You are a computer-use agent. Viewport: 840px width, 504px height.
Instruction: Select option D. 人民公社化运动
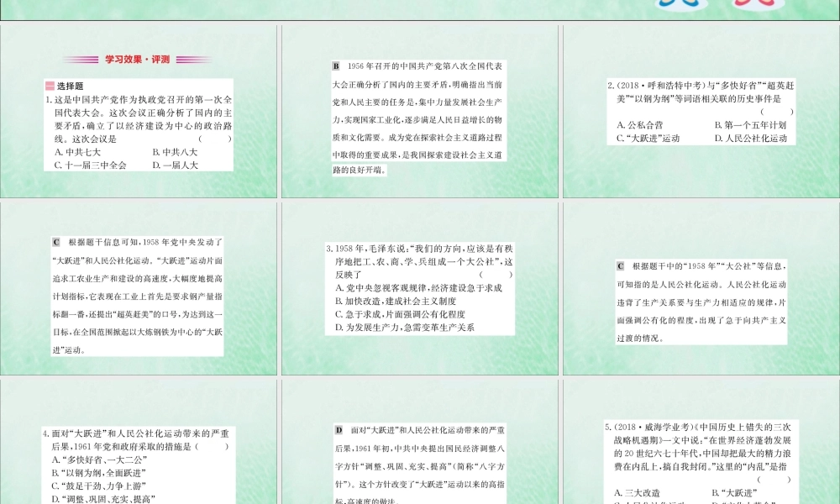[750, 139]
